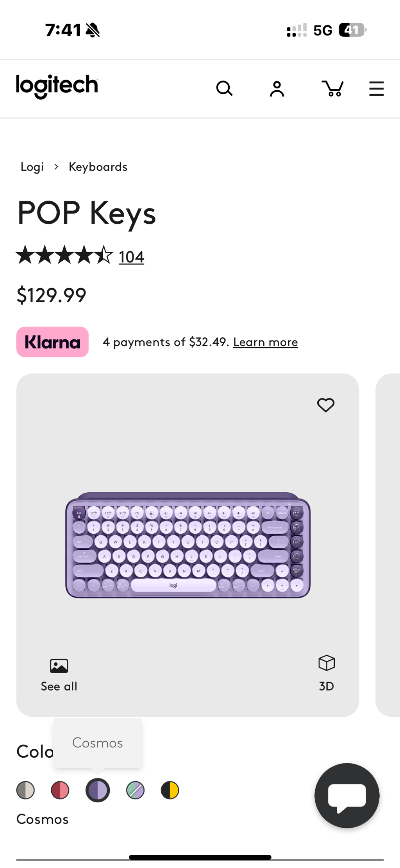This screenshot has width=400, height=868.
Task: Tap the POP Keys keyboard image
Action: [x=187, y=545]
